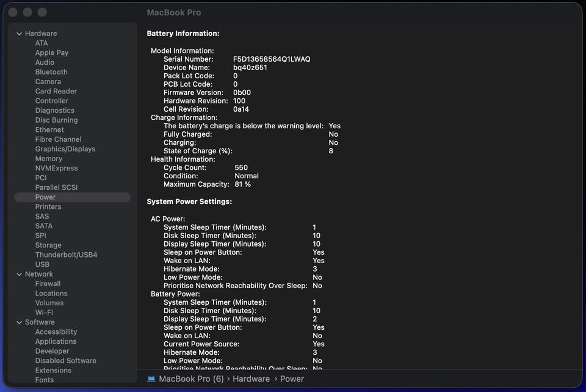The height and width of the screenshot is (392, 586).
Task: Click State of Charge value 8
Action: coord(331,151)
